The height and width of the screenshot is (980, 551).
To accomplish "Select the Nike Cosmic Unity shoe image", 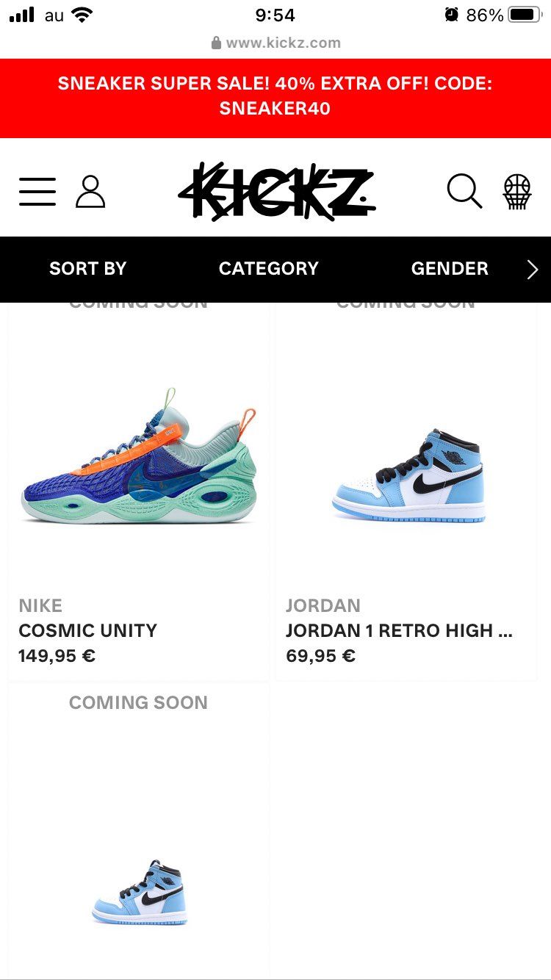I will (138, 456).
